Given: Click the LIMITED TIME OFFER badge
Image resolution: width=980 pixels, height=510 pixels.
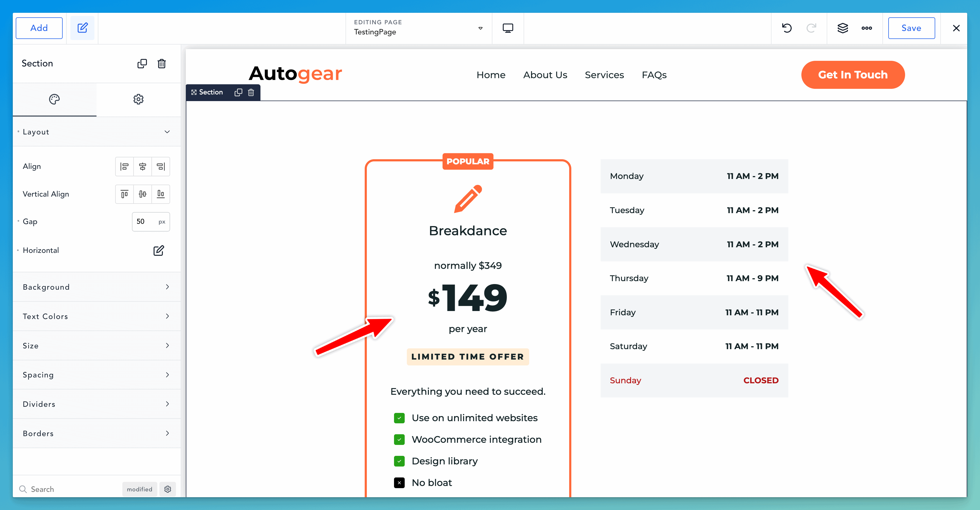Looking at the screenshot, I should tap(468, 357).
